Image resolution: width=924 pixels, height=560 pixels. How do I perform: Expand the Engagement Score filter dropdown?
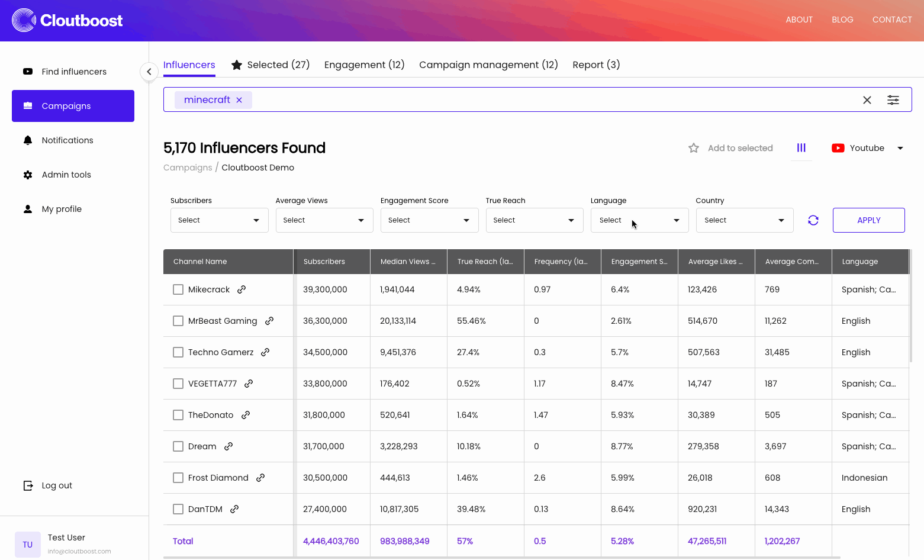click(x=430, y=220)
